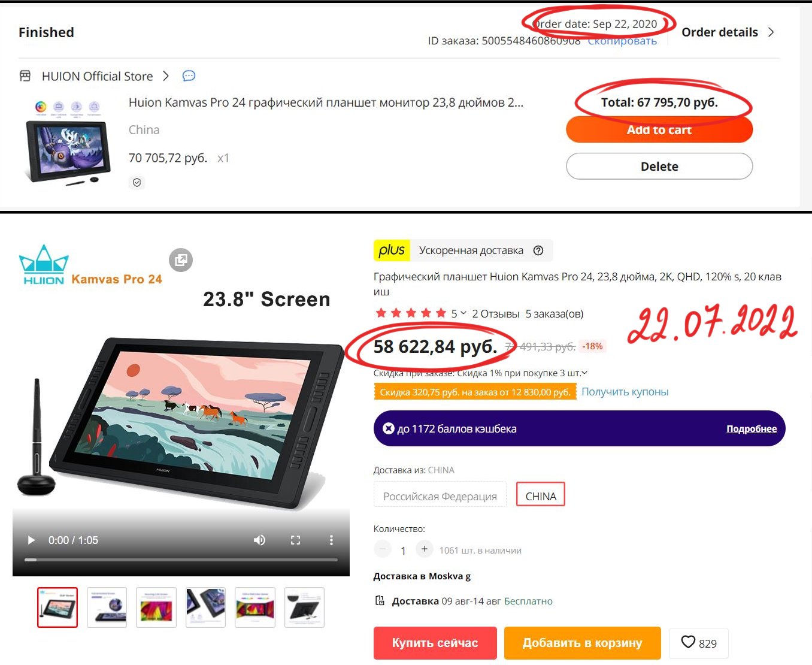Click the accelerated delivery help icon

coord(538,250)
